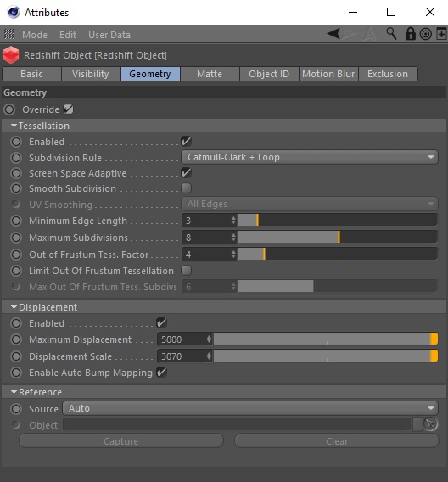Click keyframe dot beside Enable Auto Bump Mapping

coord(16,373)
